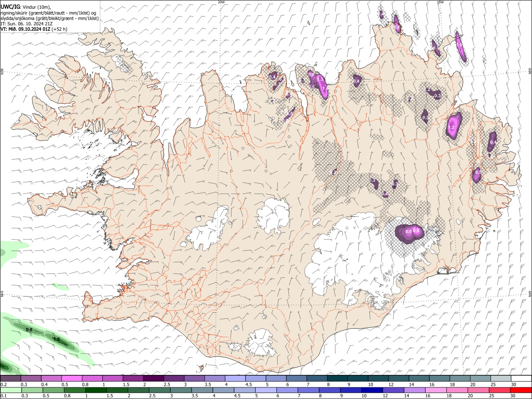Select the bright red 30 rain swatch
This screenshot has width=532, height=399.
521,390
